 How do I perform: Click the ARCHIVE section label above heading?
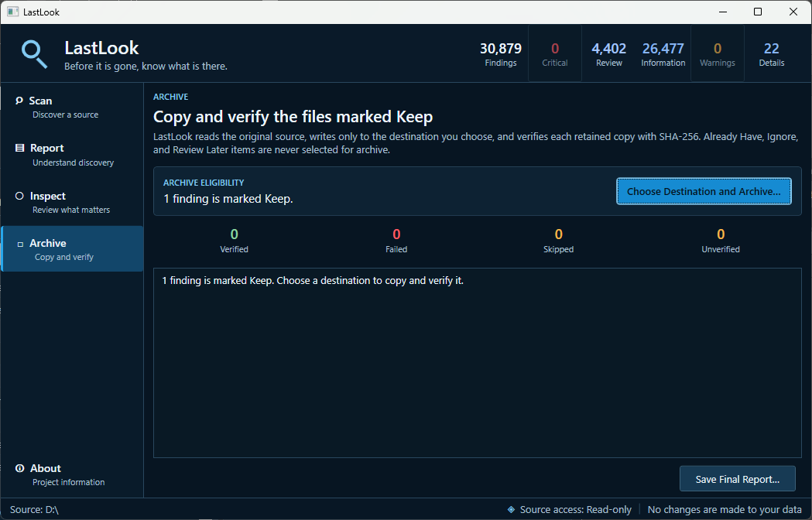(x=171, y=97)
